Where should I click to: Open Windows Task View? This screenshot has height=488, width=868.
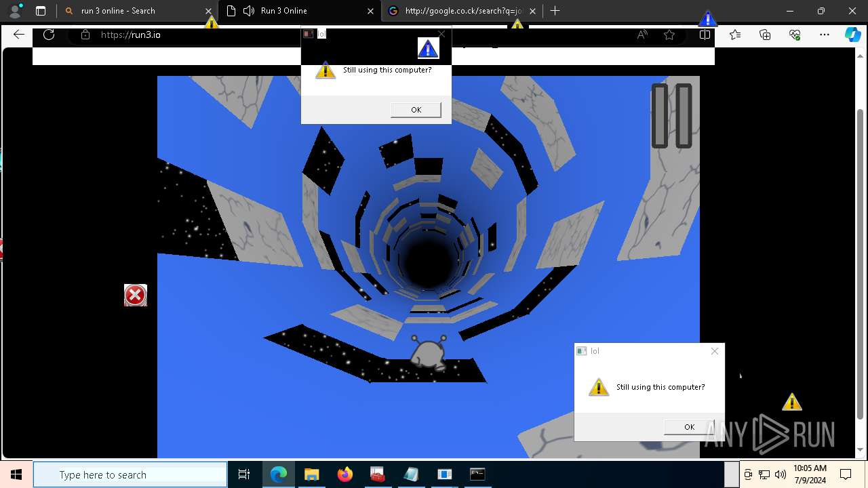(x=244, y=474)
